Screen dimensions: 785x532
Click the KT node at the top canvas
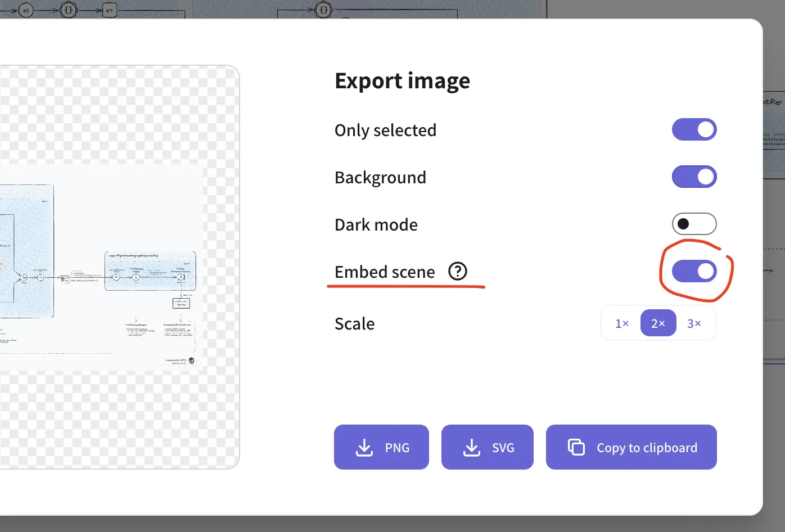[109, 10]
